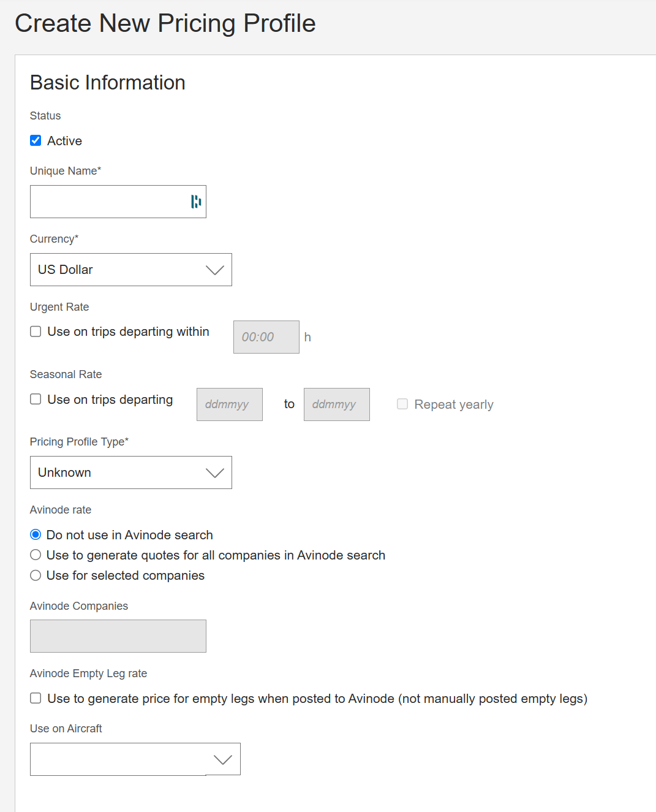
Task: Toggle the Repeat yearly checkbox
Action: tap(402, 404)
